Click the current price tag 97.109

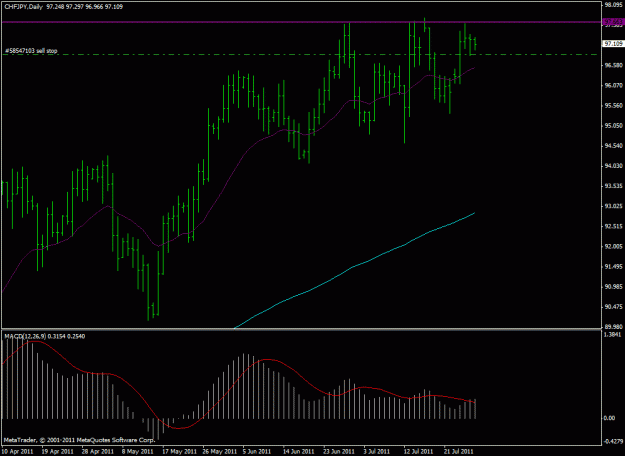click(613, 43)
